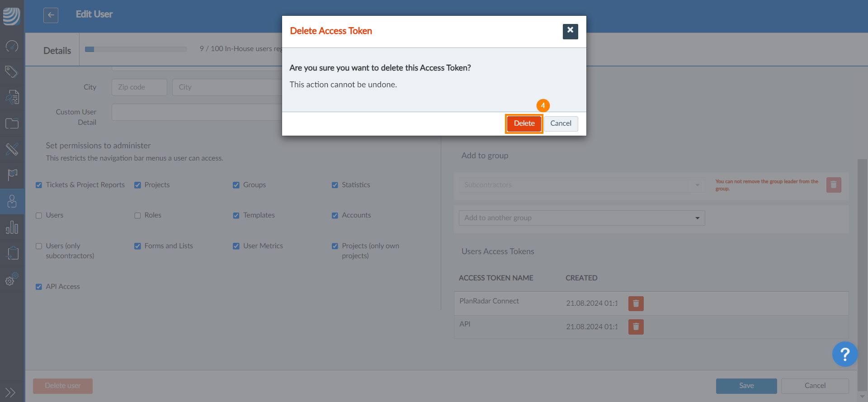The width and height of the screenshot is (868, 402).
Task: Enable the Users permission checkbox
Action: click(x=39, y=216)
